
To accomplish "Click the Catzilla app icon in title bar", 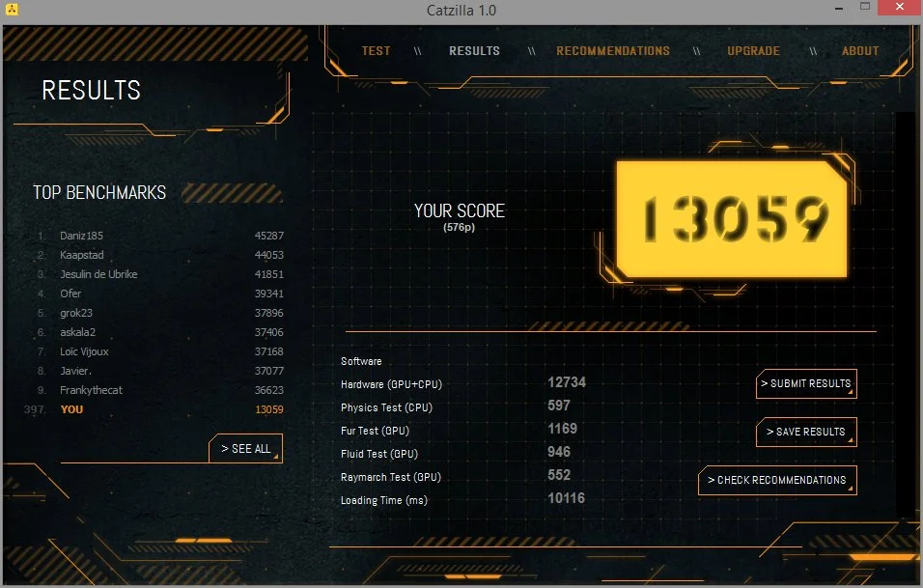I will [x=12, y=10].
